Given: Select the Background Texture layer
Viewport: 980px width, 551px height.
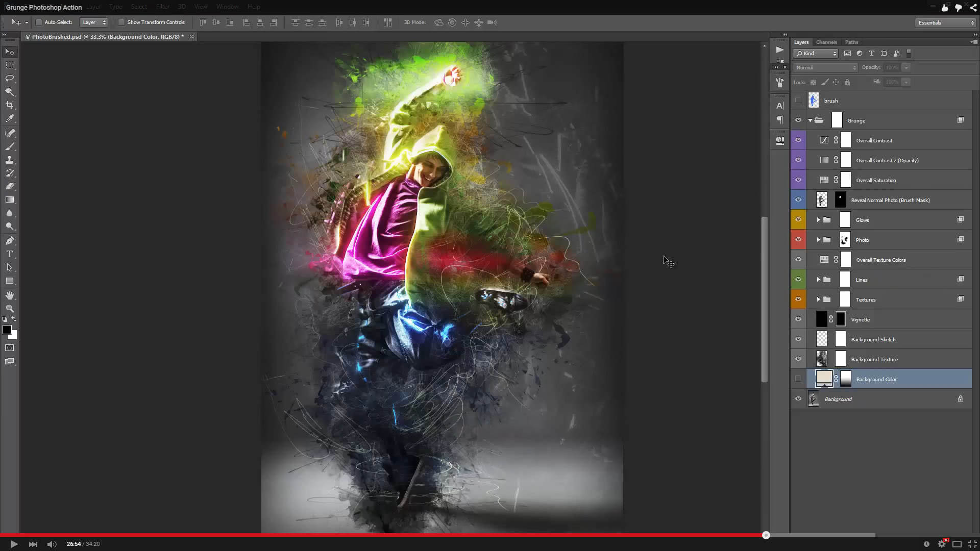Looking at the screenshot, I should pyautogui.click(x=874, y=359).
